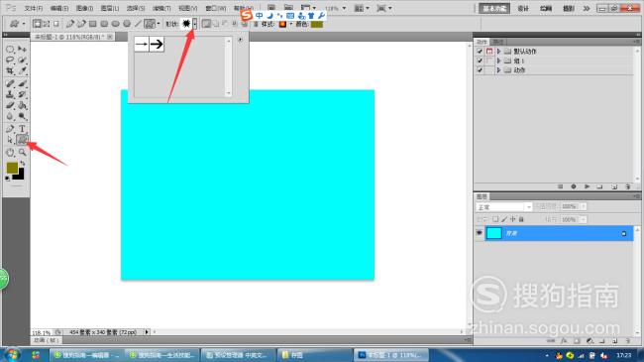Hide the 背景 layer with eye icon
Screen dimensions: 644x362
click(479, 233)
